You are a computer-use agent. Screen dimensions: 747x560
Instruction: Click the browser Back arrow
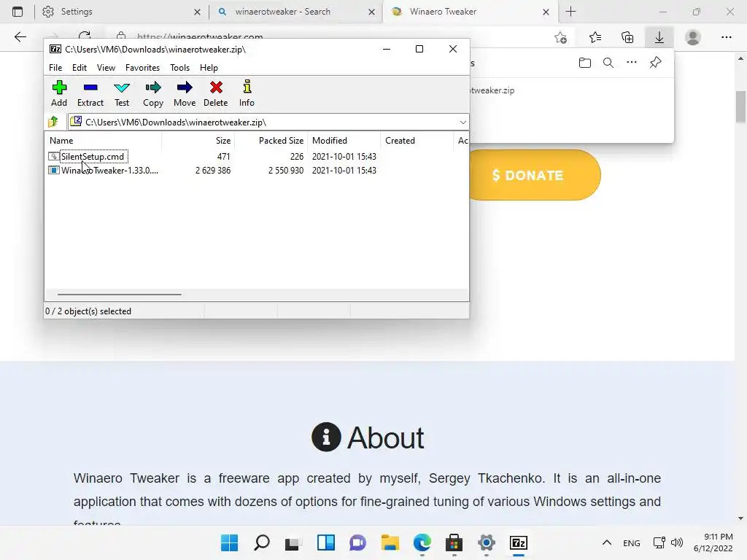click(20, 37)
